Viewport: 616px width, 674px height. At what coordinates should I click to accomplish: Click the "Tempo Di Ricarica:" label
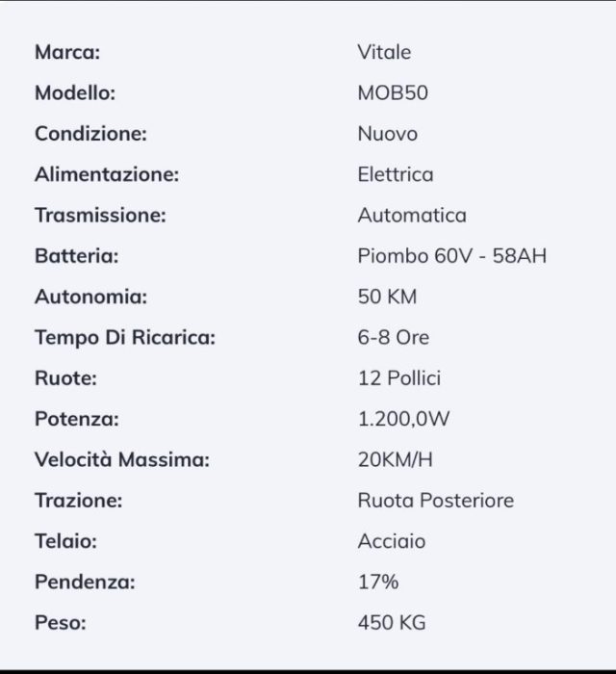pyautogui.click(x=125, y=338)
